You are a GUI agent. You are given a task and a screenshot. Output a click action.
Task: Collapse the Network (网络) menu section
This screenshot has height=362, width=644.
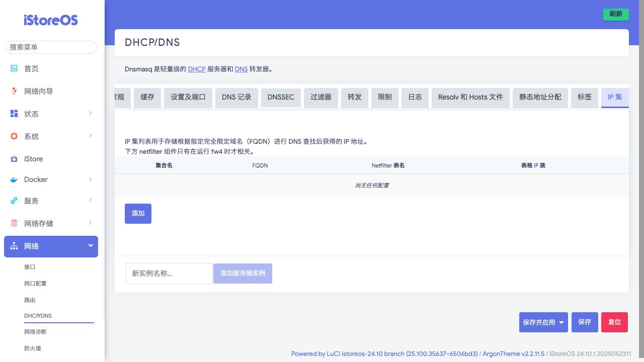91,245
